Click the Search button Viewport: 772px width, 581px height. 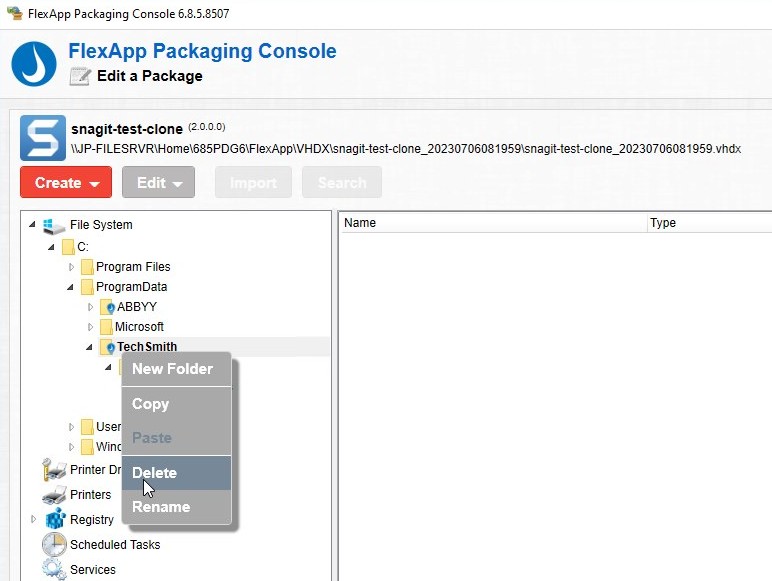click(x=342, y=183)
